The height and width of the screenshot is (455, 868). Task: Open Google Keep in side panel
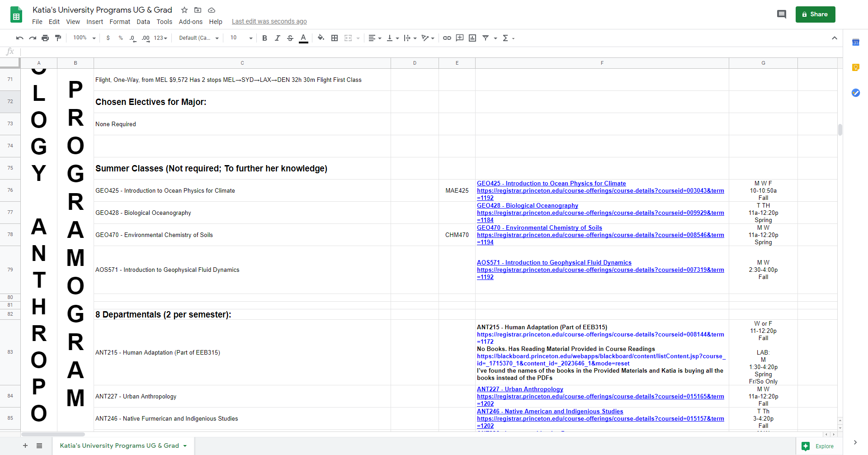coord(855,67)
